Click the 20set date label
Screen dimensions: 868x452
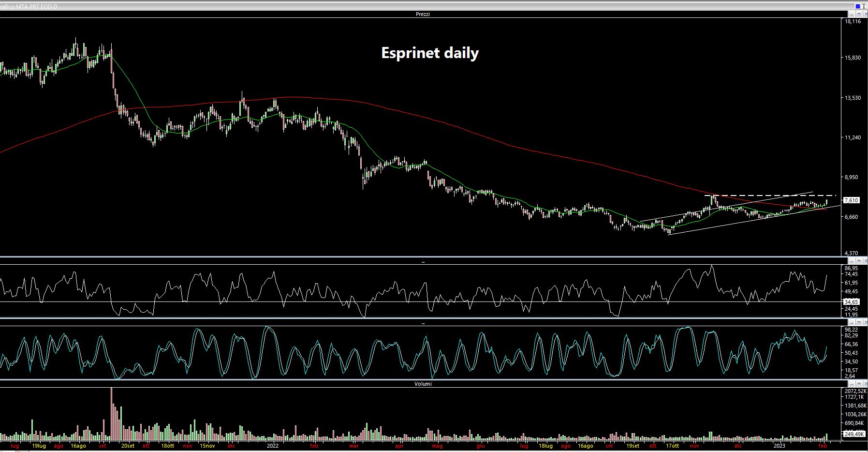(128, 446)
